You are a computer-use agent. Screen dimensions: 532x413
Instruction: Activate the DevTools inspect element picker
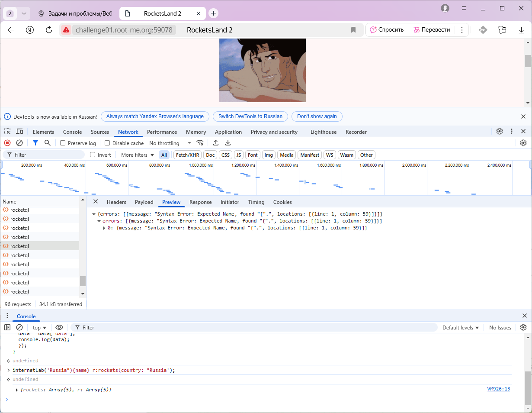pyautogui.click(x=8, y=132)
